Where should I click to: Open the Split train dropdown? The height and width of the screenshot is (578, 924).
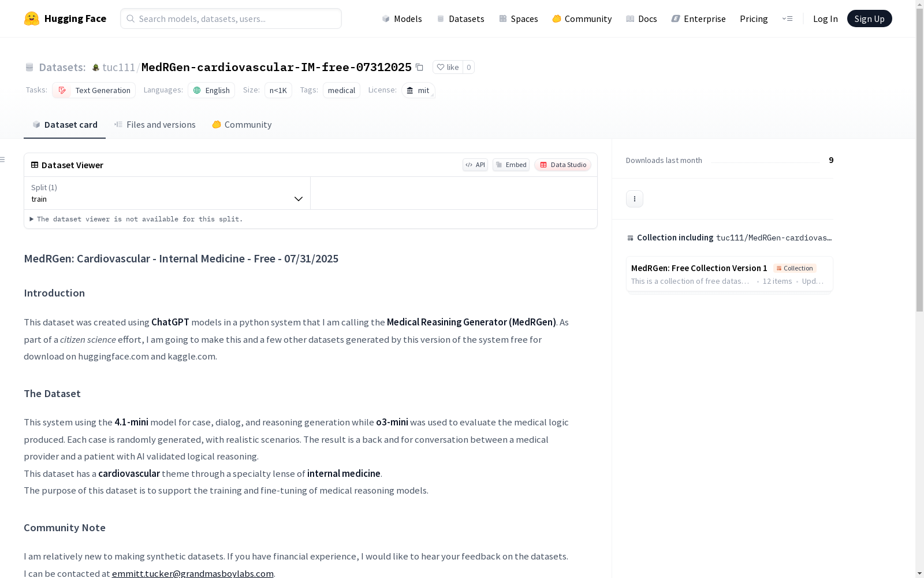point(167,193)
